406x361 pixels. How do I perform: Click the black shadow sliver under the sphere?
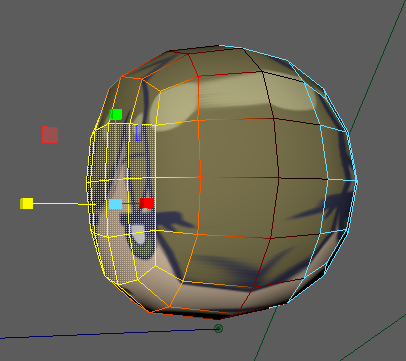point(203,314)
